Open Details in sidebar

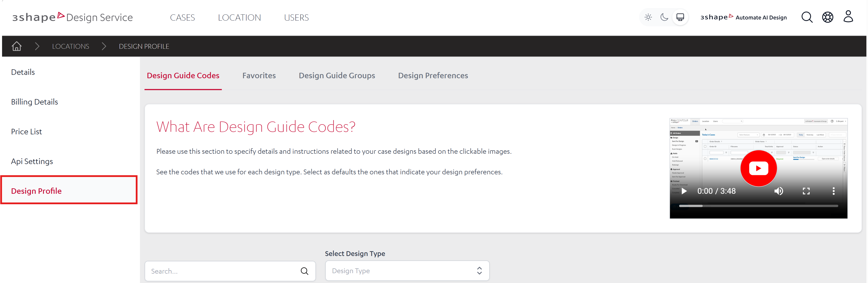point(23,72)
